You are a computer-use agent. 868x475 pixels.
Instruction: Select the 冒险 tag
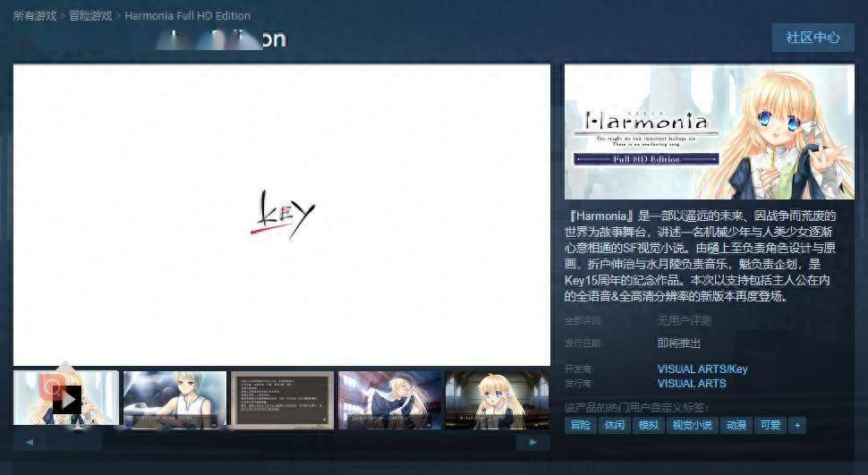(581, 425)
